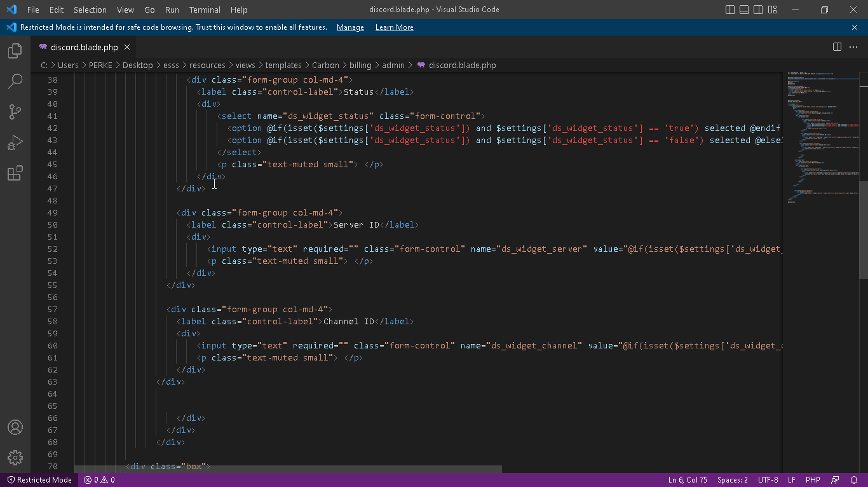Click the vertical editor scrollbar thumb
The width and height of the screenshot is (868, 487).
pyautogui.click(x=863, y=230)
